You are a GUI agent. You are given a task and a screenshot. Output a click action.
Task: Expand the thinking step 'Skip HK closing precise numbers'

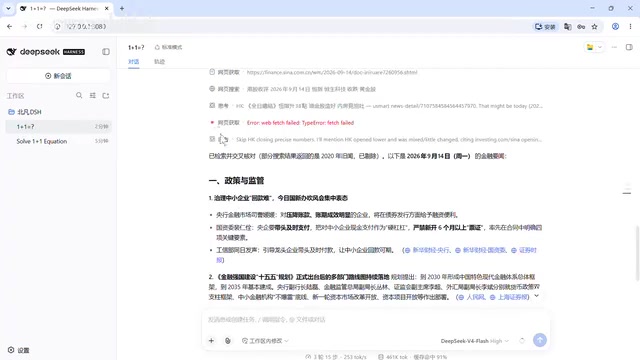click(376, 139)
